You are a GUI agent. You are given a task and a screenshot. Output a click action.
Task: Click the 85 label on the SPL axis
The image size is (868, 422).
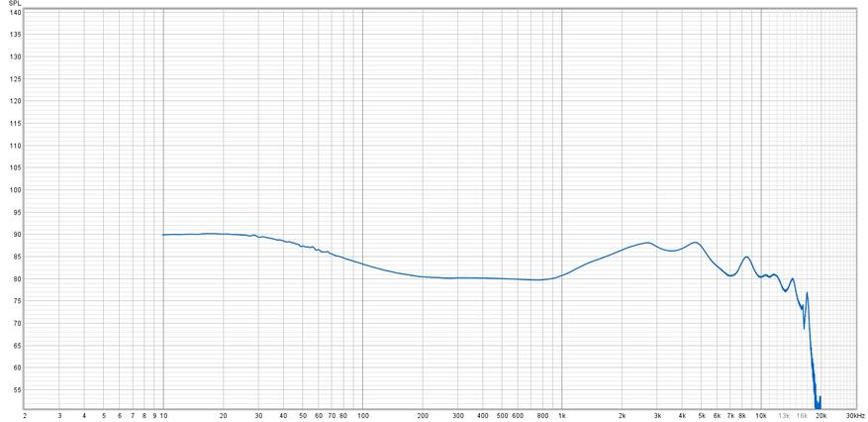tap(17, 257)
